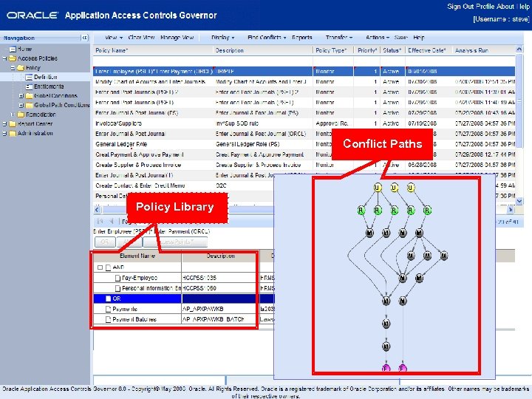The height and width of the screenshot is (399, 532).
Task: Click the horizontal scrollbar's left arrow
Action: coord(98,210)
